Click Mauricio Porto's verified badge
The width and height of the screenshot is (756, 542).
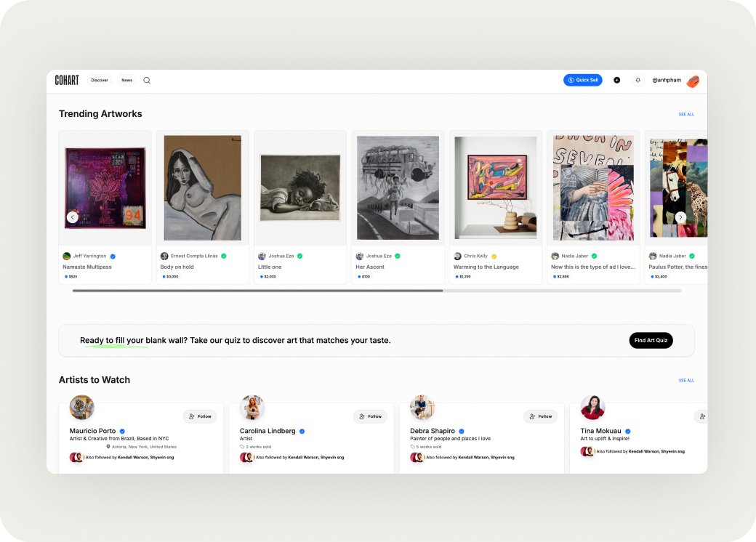(122, 431)
